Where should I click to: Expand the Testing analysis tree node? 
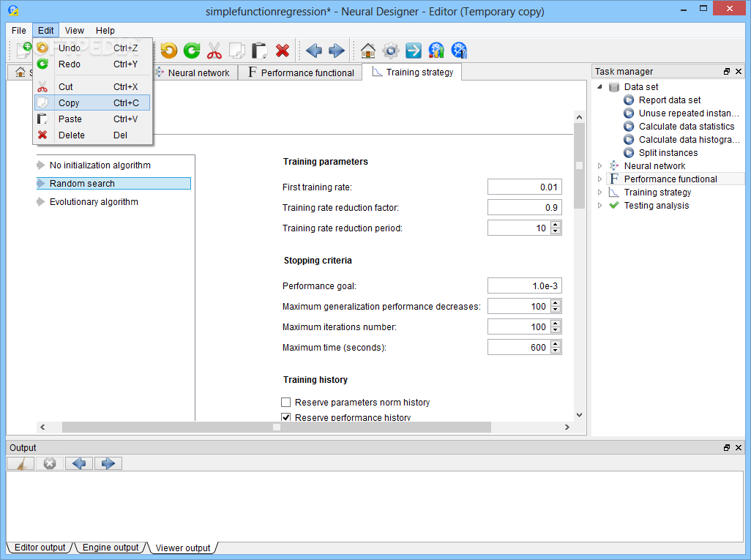[x=599, y=206]
